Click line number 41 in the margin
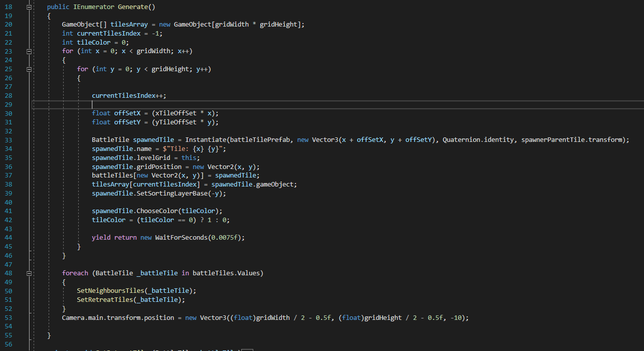This screenshot has width=644, height=351. tap(8, 211)
